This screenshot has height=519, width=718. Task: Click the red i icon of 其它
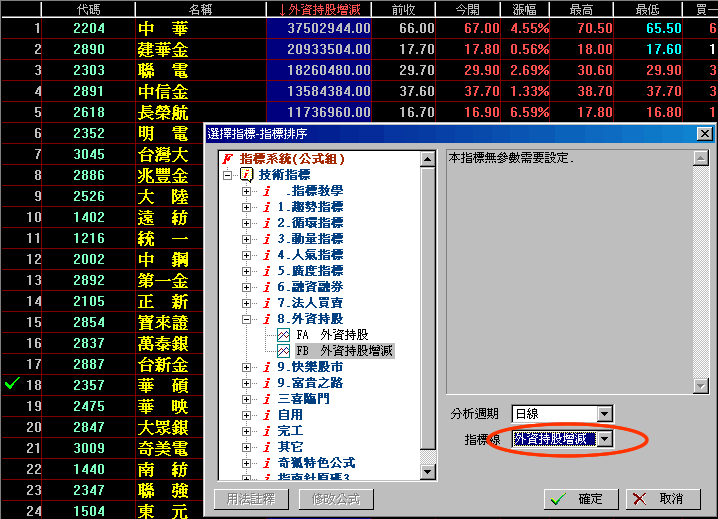267,447
